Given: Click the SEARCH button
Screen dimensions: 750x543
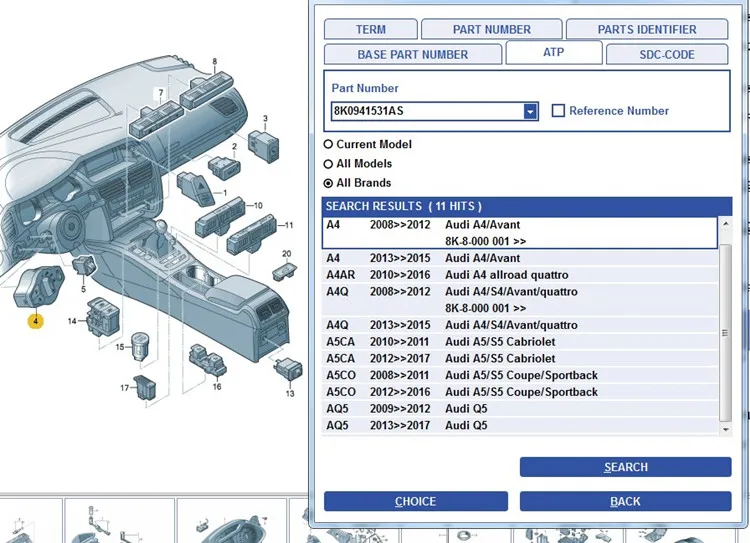Looking at the screenshot, I should point(626,467).
